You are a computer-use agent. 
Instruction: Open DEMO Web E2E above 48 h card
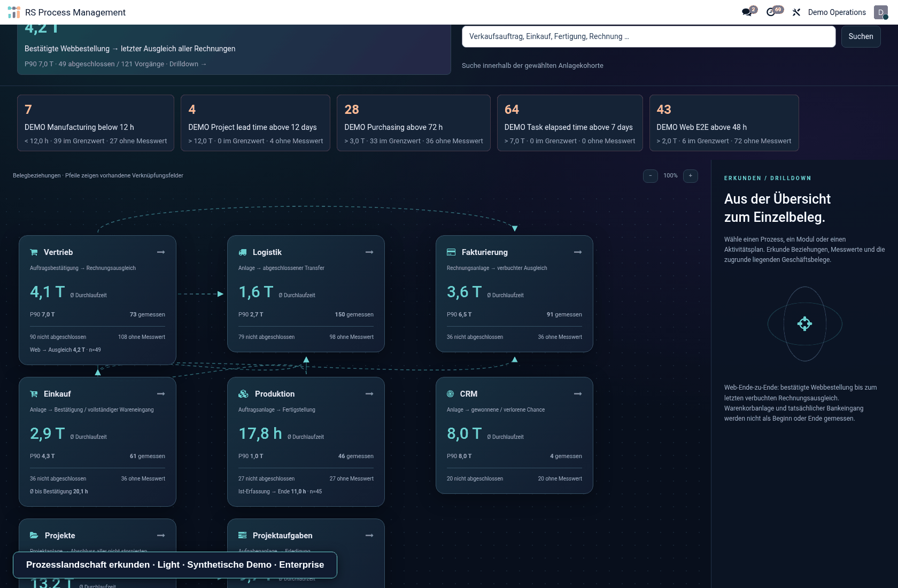point(724,123)
